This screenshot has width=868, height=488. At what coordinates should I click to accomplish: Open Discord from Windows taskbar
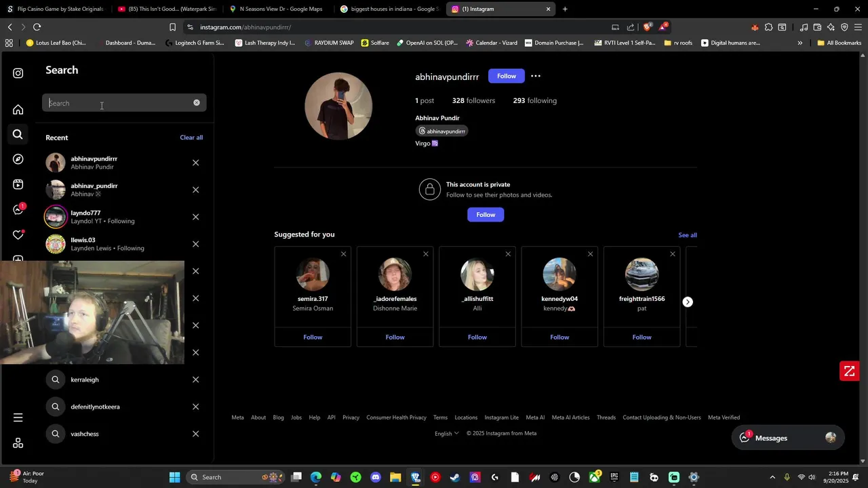click(376, 477)
